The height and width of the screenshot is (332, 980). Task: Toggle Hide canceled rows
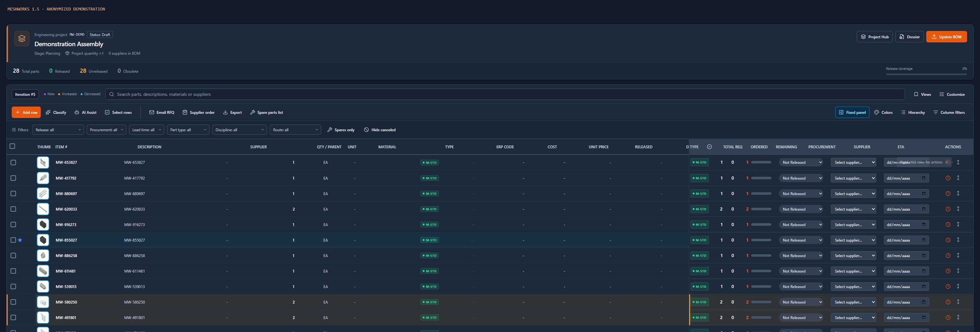pyautogui.click(x=380, y=130)
